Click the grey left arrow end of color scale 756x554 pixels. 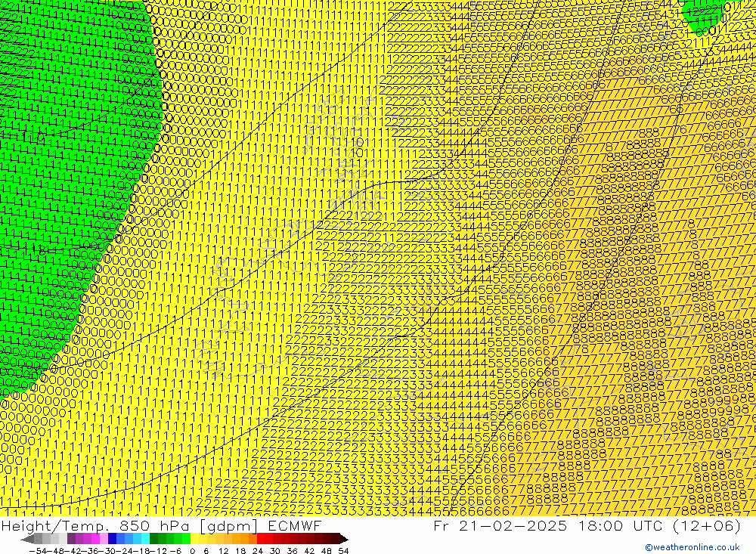point(27,540)
